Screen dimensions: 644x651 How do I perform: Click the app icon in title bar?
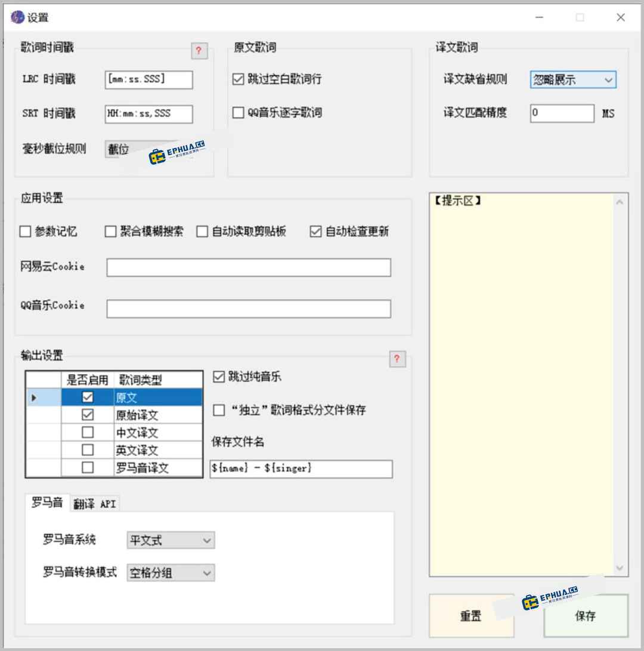point(18,17)
